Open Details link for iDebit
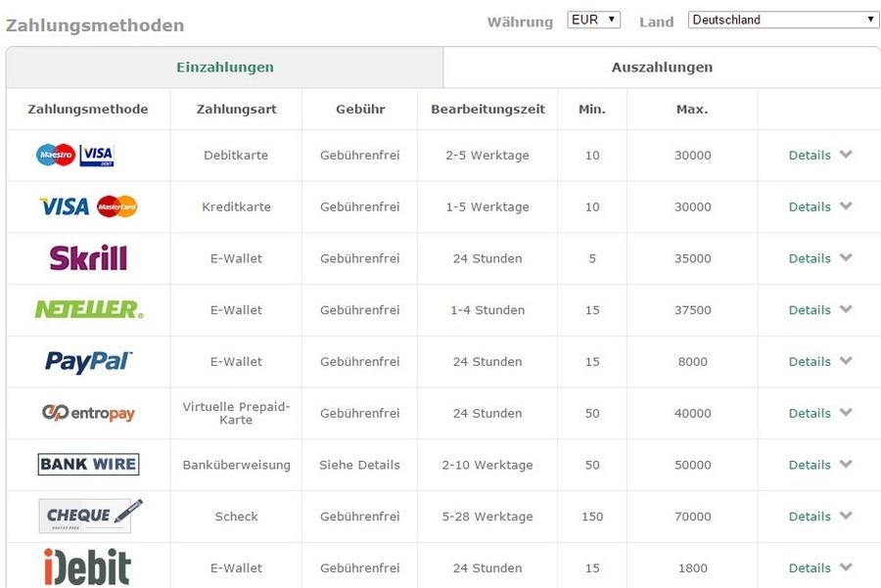Viewport: 881px width, 588px height. [810, 568]
